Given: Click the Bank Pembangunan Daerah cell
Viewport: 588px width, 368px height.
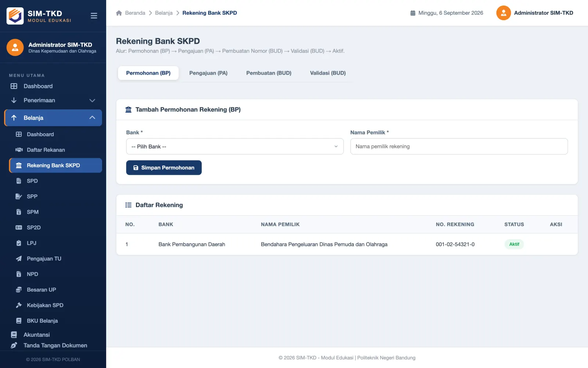Looking at the screenshot, I should tap(192, 244).
